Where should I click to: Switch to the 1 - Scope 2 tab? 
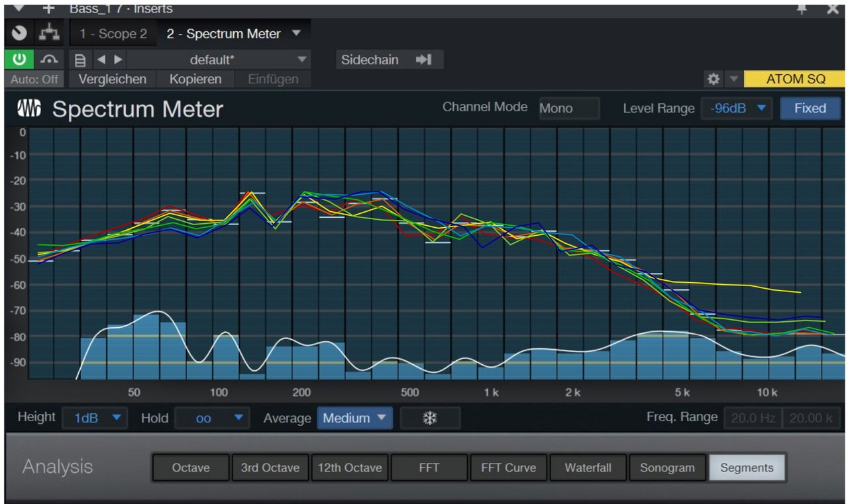(113, 34)
